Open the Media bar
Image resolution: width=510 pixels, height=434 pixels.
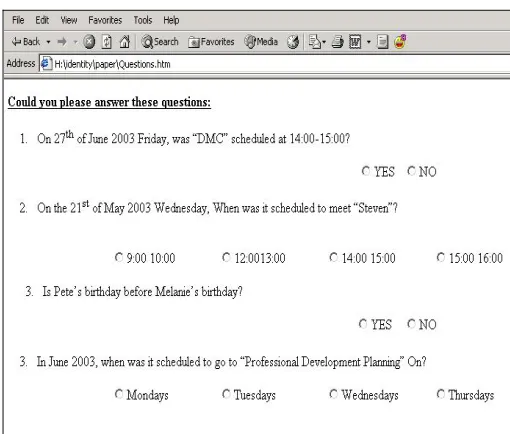[x=261, y=42]
